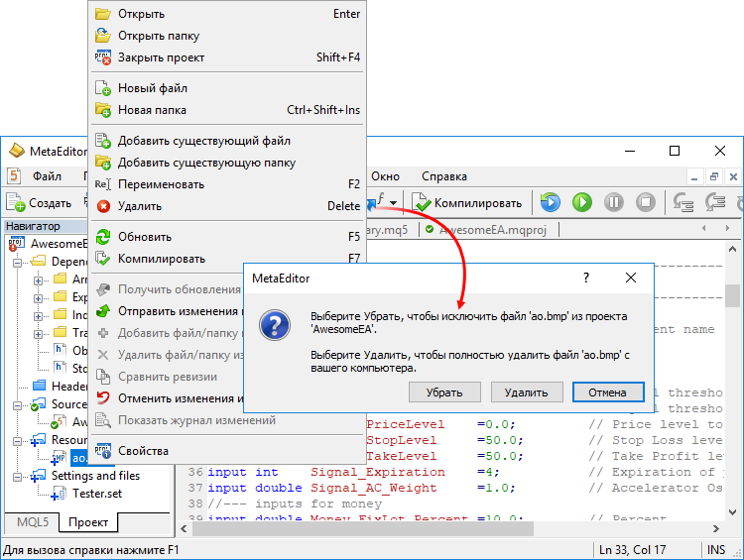Expand the Exp folder node
Viewport: 744px width, 560px height.
39,298
